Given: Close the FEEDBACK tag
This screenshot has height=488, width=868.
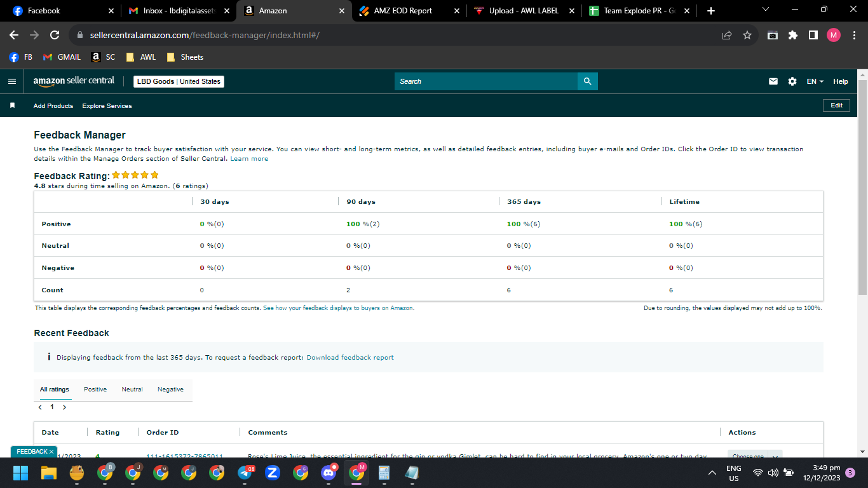Looking at the screenshot, I should 51,452.
